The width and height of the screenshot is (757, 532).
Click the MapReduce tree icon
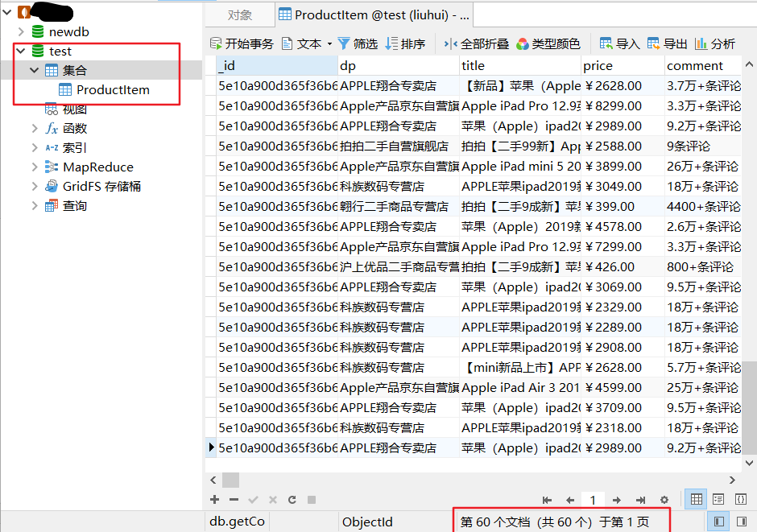(x=52, y=167)
